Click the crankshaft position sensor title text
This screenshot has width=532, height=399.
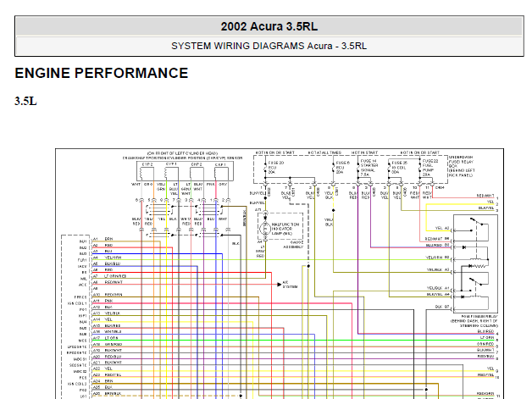coord(182,158)
